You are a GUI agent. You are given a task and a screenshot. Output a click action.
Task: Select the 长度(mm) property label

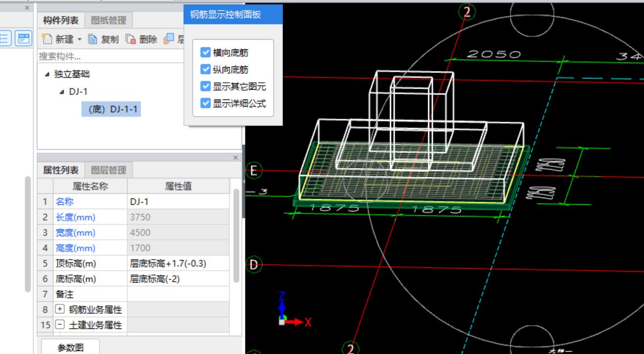(x=75, y=217)
